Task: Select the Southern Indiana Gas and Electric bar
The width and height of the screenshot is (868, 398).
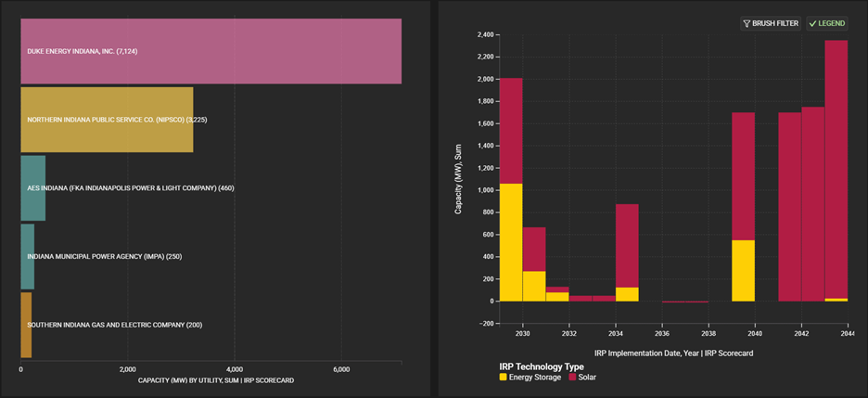Action: pos(26,325)
